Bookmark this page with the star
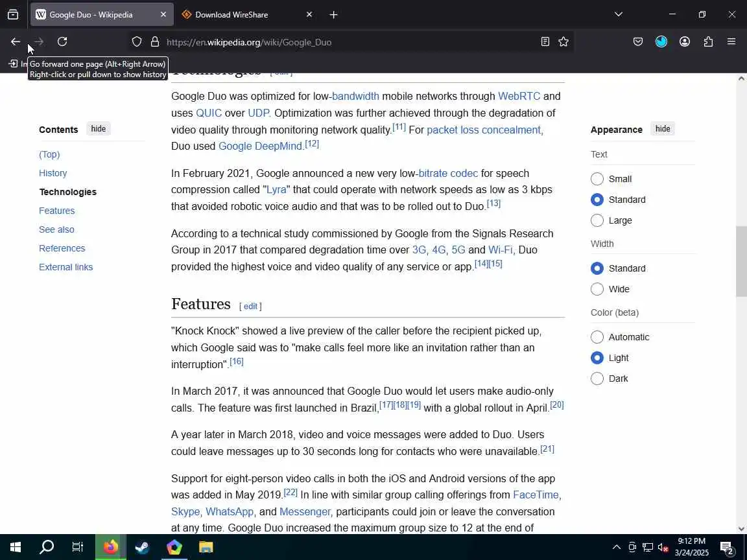This screenshot has width=747, height=560. click(563, 42)
